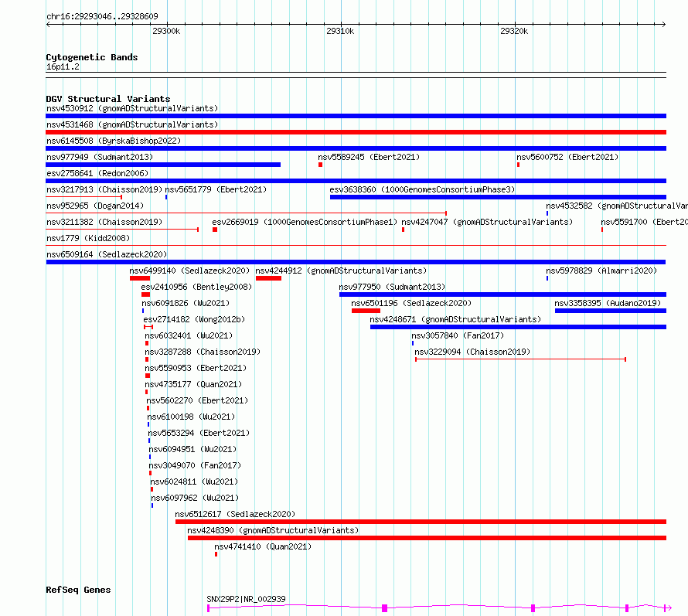Click the thin red nsv3229094 interval line
Viewport: 688px width, 616px height.
[x=521, y=359]
